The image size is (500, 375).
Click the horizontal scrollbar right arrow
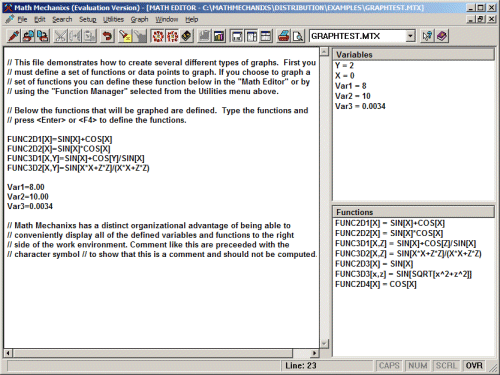[314, 353]
